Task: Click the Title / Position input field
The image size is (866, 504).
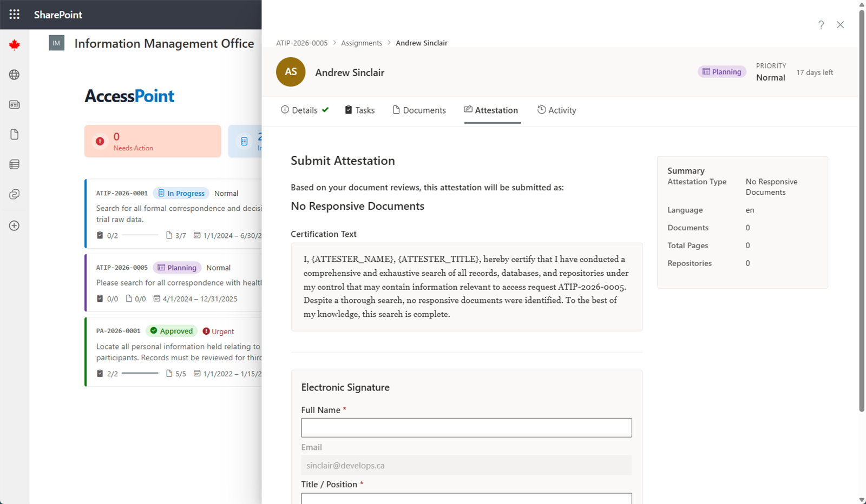Action: (466, 498)
